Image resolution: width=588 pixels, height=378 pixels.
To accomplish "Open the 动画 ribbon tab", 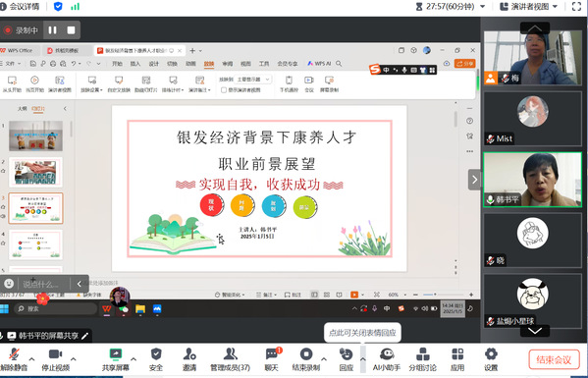I will 190,64.
